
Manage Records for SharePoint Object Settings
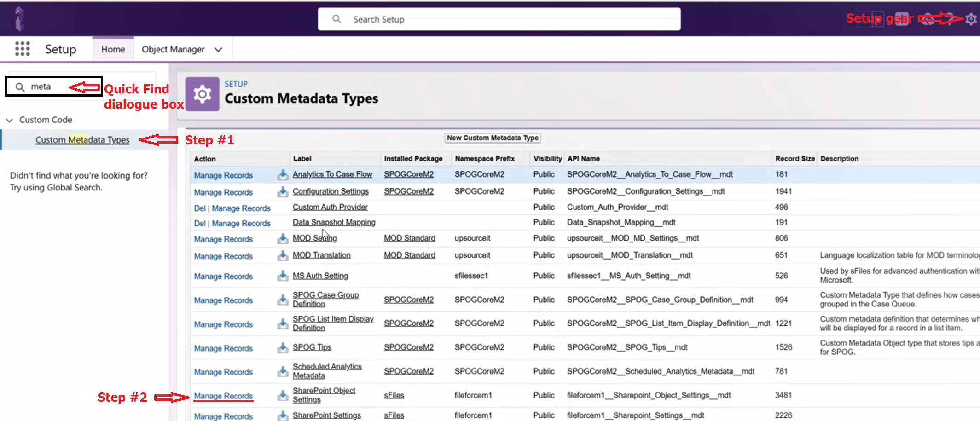click(223, 396)
